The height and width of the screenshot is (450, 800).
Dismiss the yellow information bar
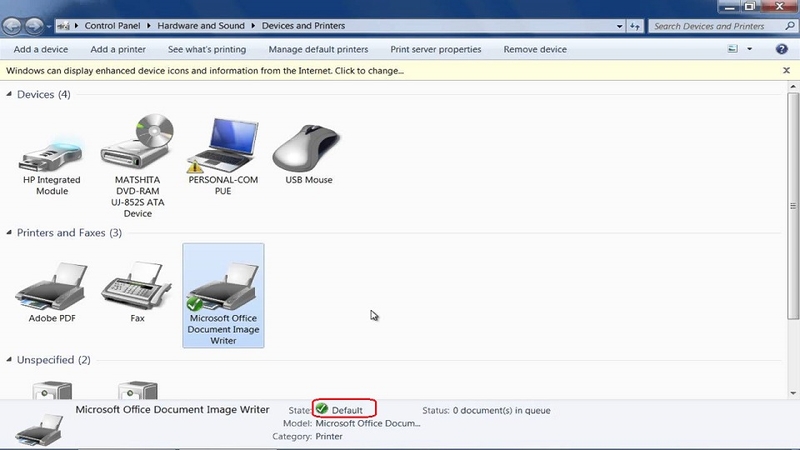pyautogui.click(x=786, y=70)
